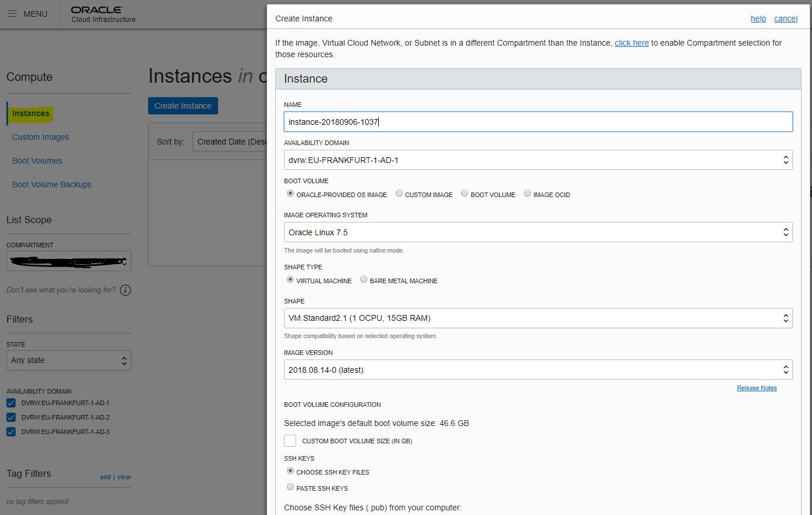The image size is (812, 515).
Task: Click 'add' in Tag Filters
Action: [x=105, y=477]
